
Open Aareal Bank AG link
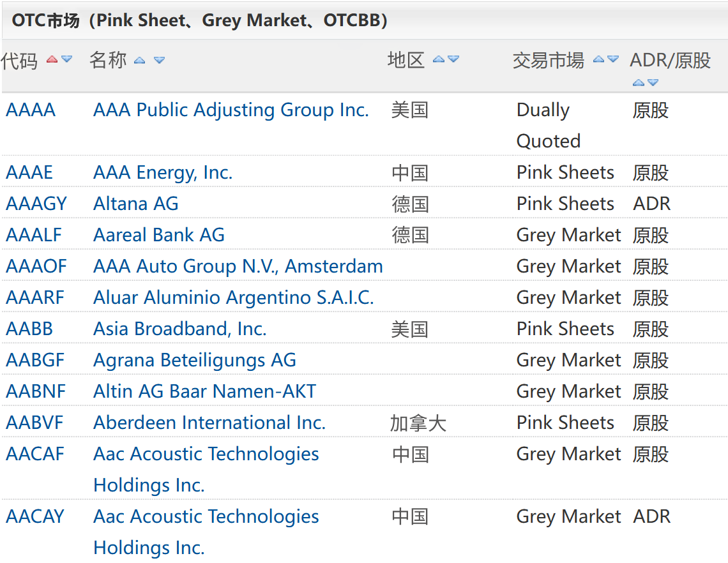point(159,235)
